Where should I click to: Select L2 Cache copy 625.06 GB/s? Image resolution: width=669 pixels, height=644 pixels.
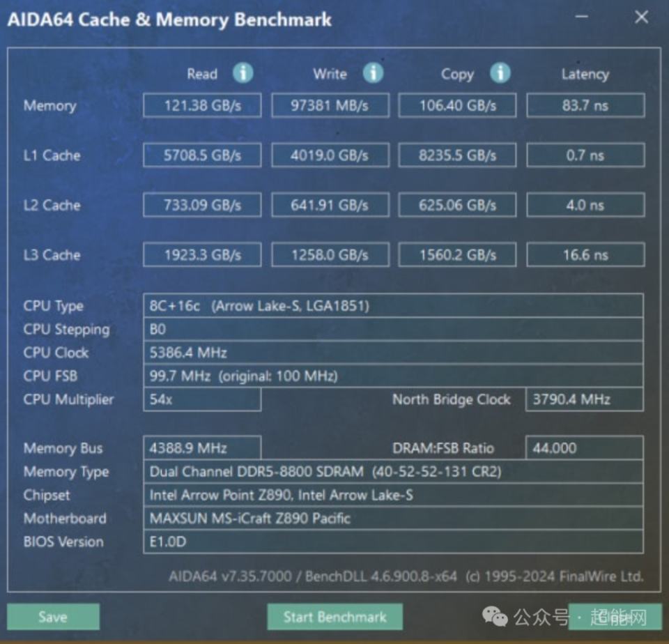[457, 205]
